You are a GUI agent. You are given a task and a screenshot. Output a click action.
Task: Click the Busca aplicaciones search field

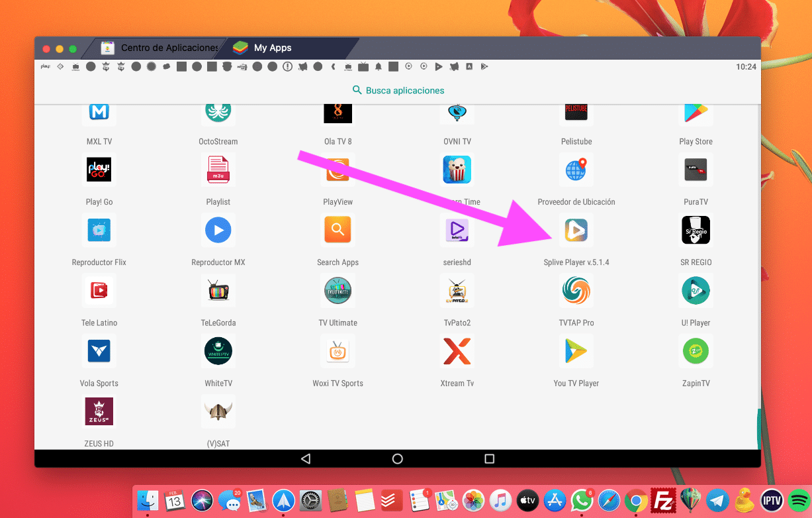397,90
